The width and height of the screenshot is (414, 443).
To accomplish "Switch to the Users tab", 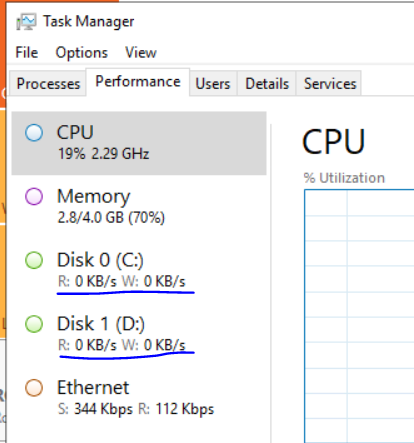I will (213, 83).
